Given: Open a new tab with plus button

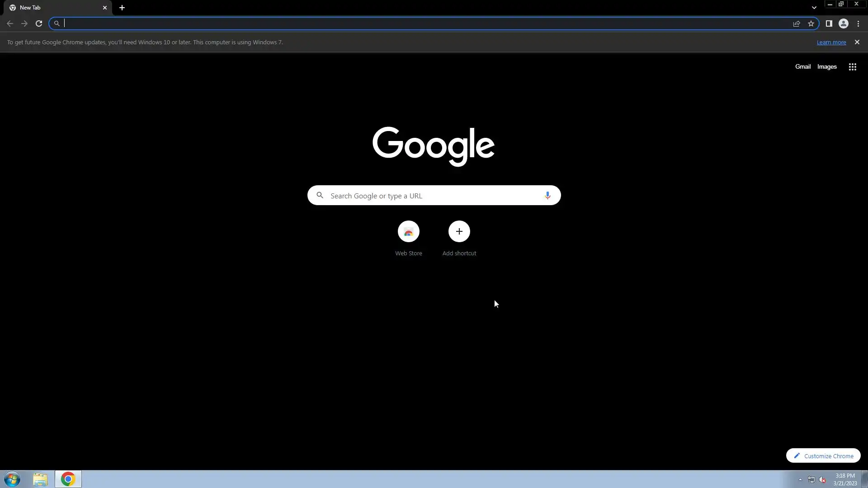Looking at the screenshot, I should 122,8.
